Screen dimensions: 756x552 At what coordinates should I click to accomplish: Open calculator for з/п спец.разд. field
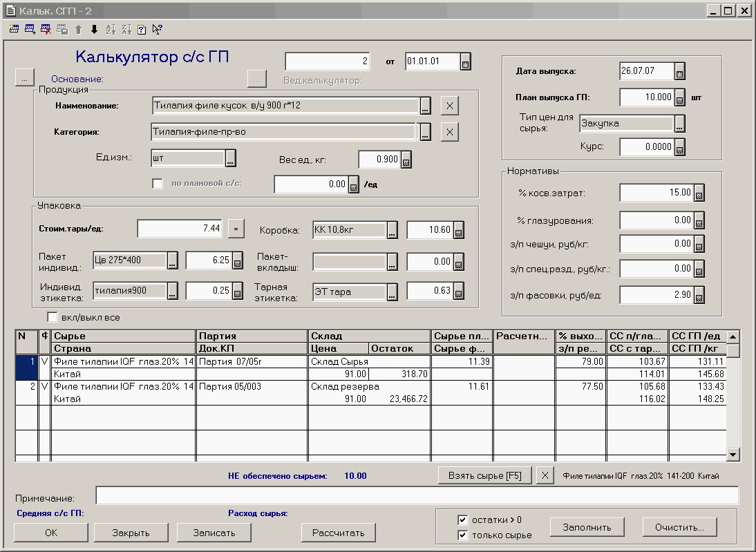(699, 269)
